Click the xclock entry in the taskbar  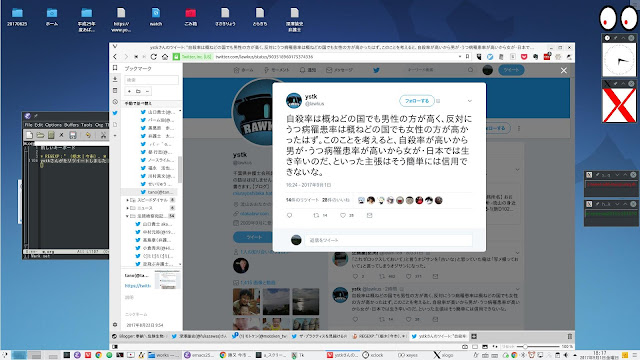point(373,355)
